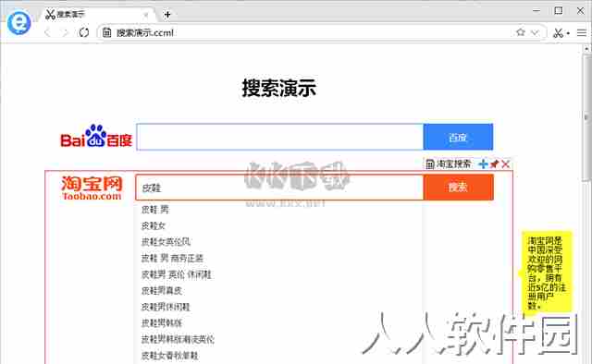Reload the current page
The image size is (592, 364).
click(84, 33)
